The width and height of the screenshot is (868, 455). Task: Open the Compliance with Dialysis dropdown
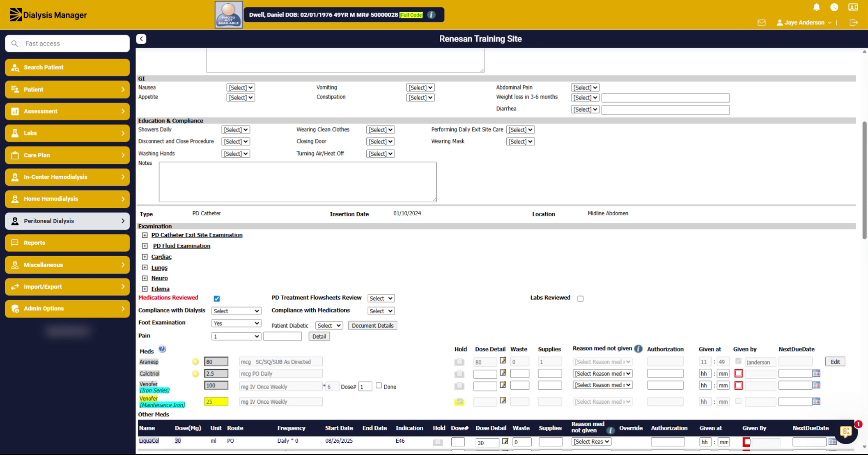(236, 311)
